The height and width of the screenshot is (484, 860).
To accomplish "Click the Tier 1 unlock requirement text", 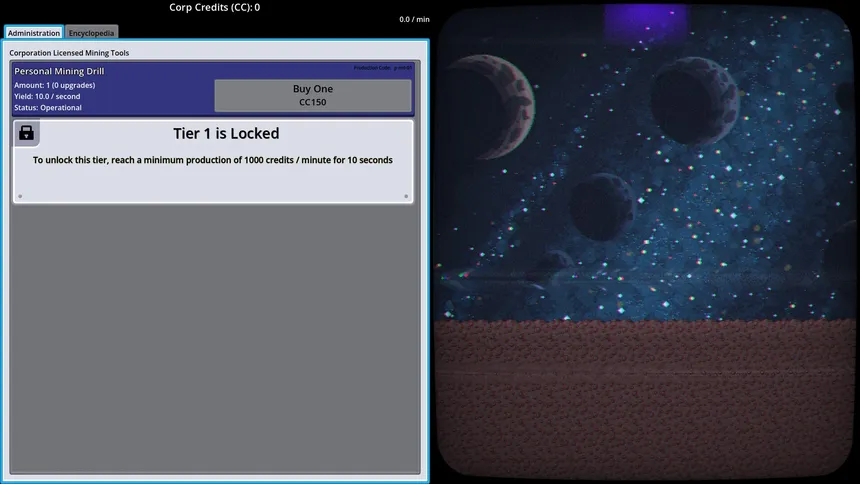I will click(213, 160).
